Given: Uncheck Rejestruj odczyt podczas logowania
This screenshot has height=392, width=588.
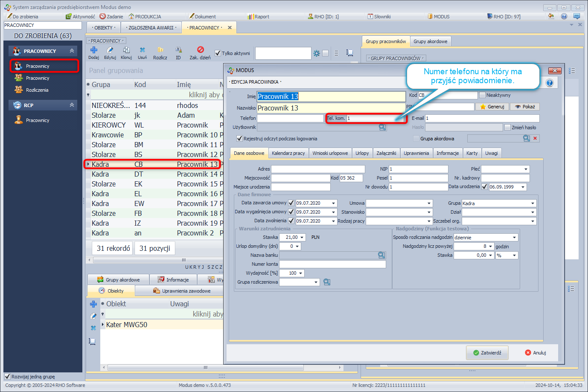Looking at the screenshot, I should [239, 139].
